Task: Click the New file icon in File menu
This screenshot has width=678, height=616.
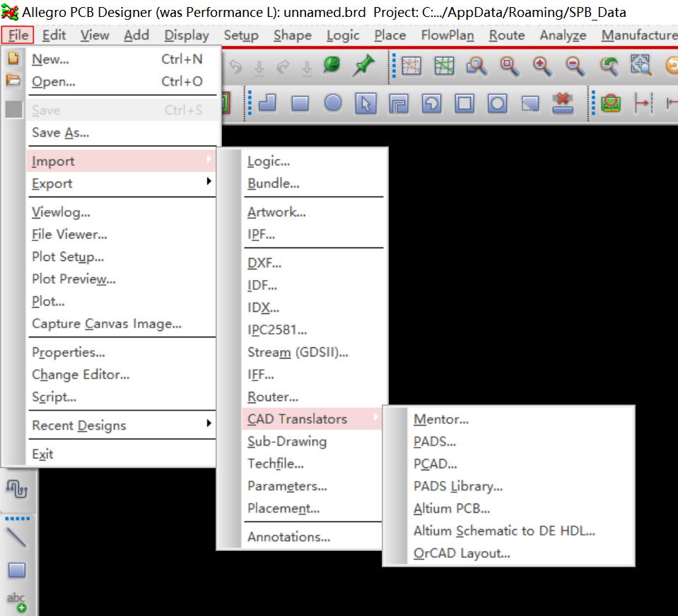Action: pos(13,58)
